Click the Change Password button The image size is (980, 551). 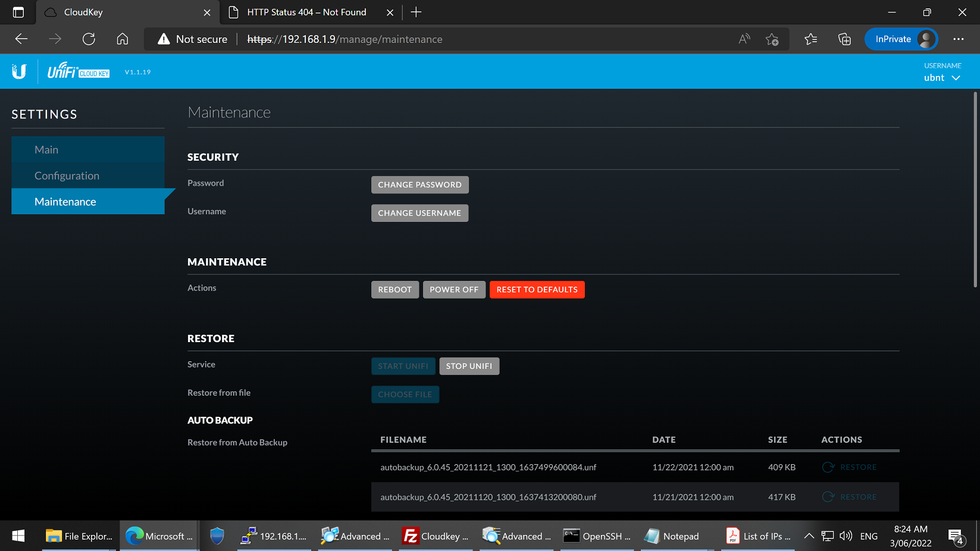(x=419, y=184)
